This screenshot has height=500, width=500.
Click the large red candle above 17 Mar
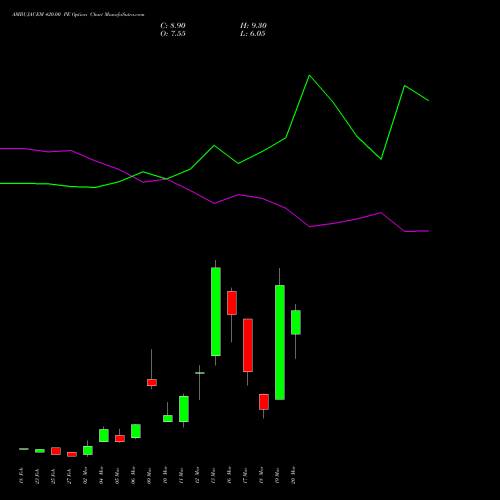248,345
